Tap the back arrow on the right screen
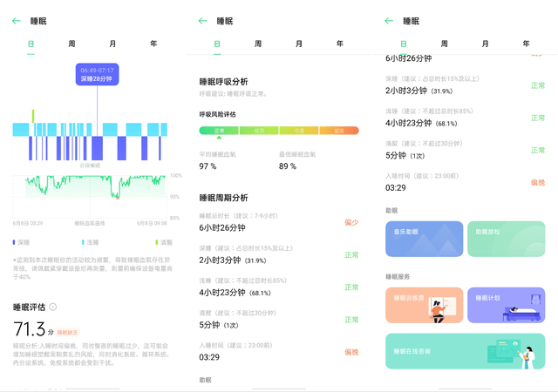Image resolution: width=558 pixels, height=392 pixels. pos(389,21)
